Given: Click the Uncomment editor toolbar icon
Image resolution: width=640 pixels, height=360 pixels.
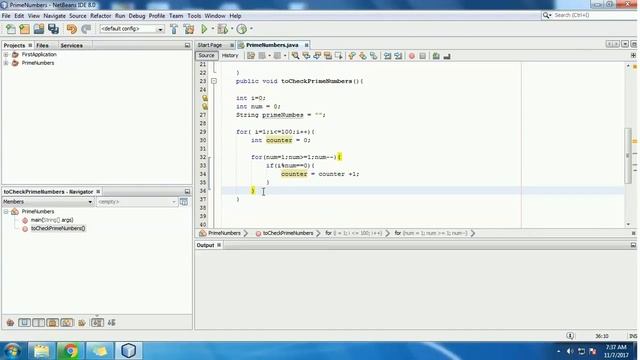Looking at the screenshot, I should (447, 56).
